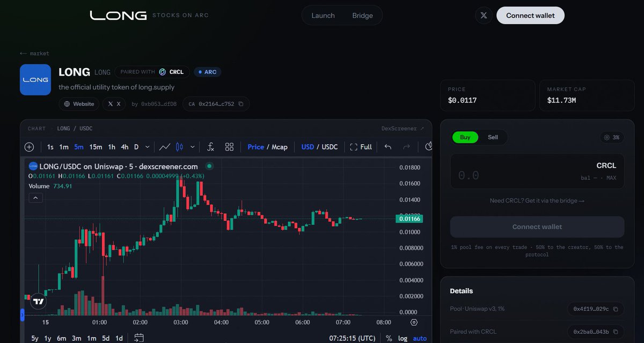Set chart range to 5y
This screenshot has height=343, width=644.
[35, 338]
